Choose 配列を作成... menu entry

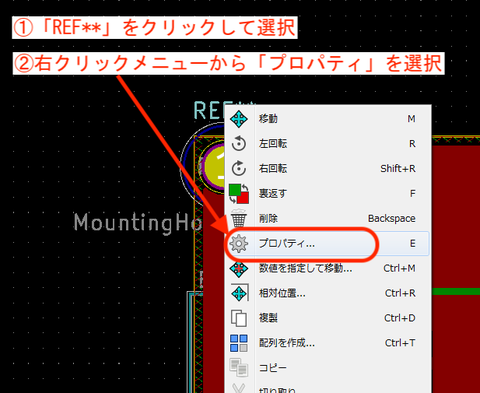click(x=327, y=343)
